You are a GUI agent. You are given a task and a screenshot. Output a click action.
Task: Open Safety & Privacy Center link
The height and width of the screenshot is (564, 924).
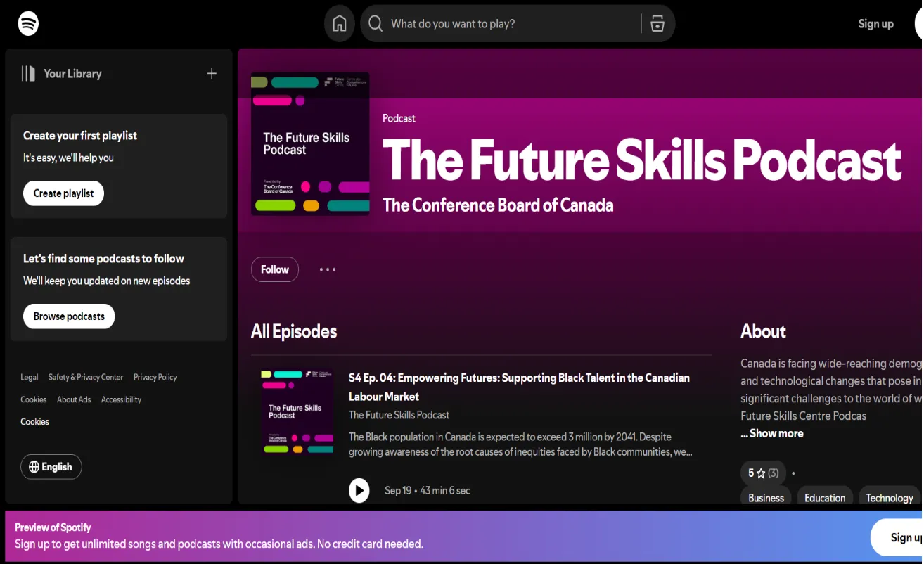click(86, 378)
